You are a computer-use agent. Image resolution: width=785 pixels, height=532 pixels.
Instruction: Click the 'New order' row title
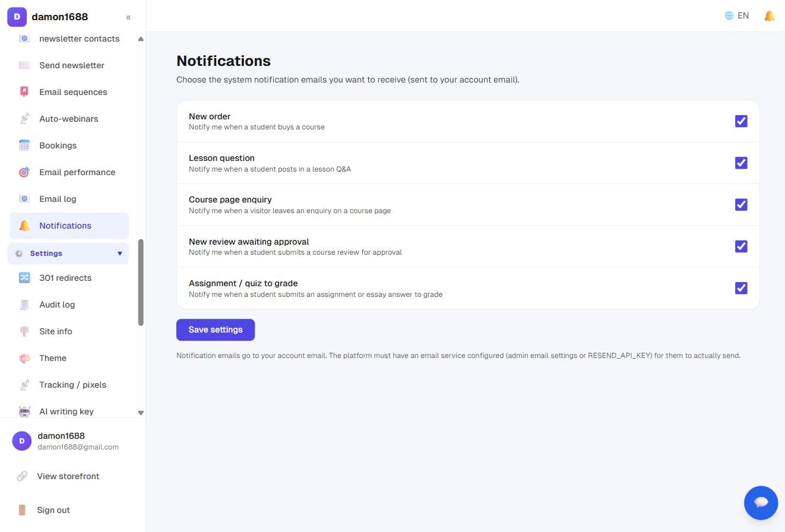(210, 116)
